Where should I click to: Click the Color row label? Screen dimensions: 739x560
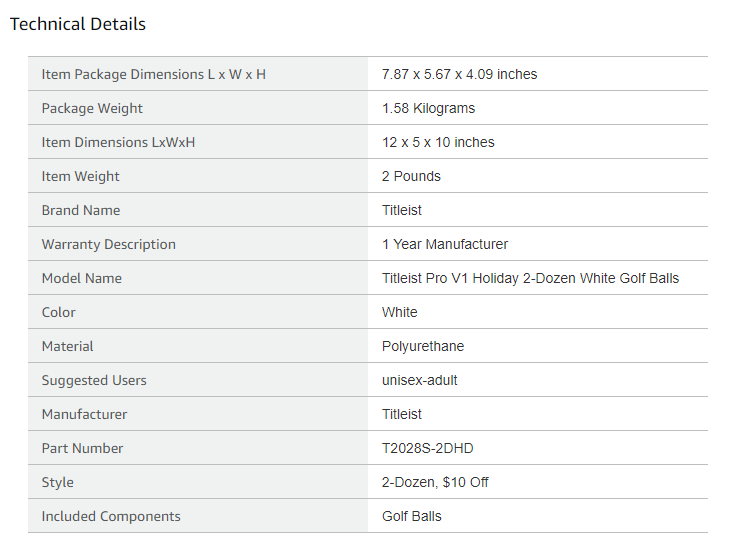click(x=58, y=312)
